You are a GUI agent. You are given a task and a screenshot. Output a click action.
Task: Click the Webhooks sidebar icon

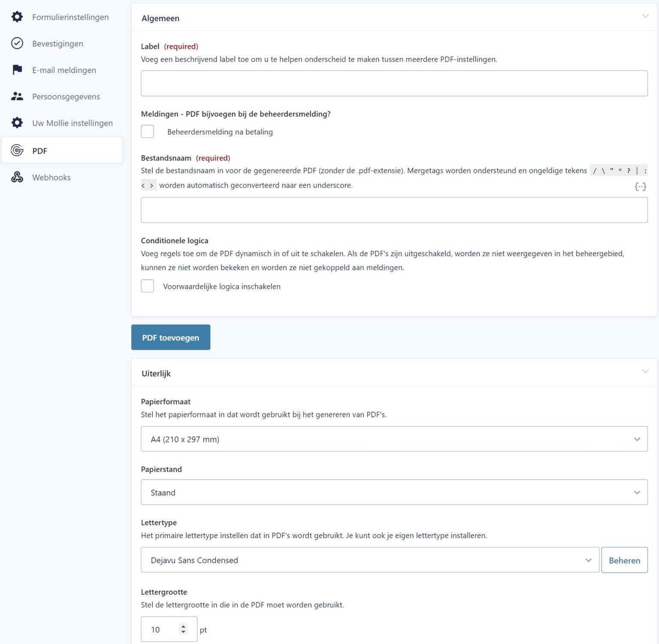point(17,177)
